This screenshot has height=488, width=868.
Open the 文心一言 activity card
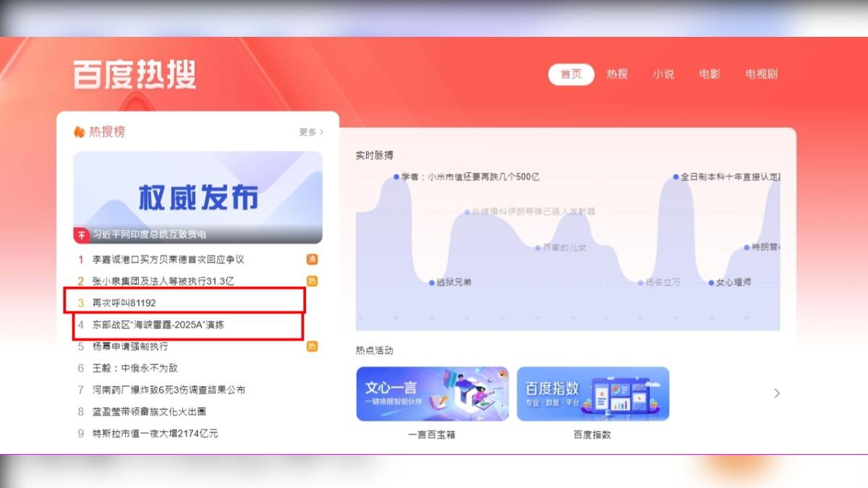click(433, 394)
